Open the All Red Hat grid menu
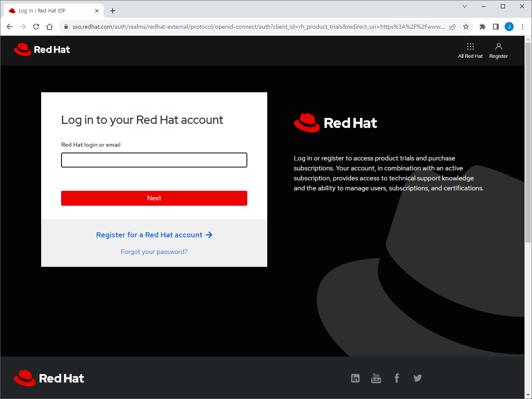 (x=470, y=50)
